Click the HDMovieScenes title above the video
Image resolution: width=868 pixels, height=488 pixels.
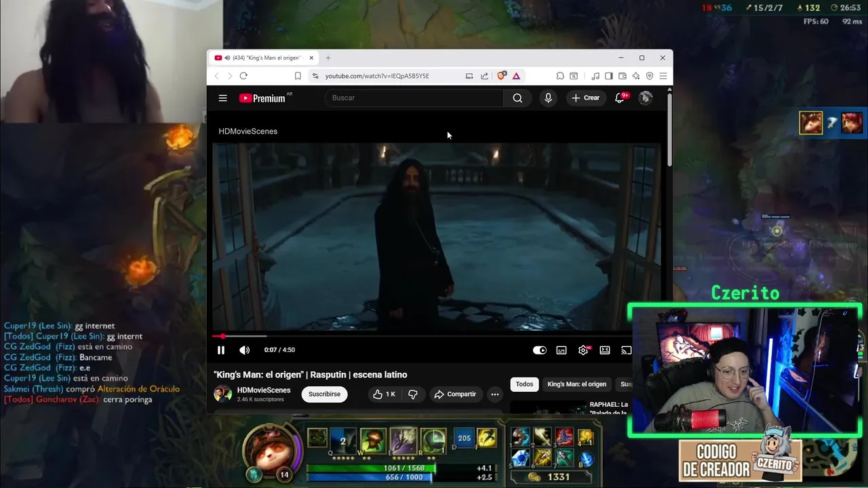click(x=248, y=131)
